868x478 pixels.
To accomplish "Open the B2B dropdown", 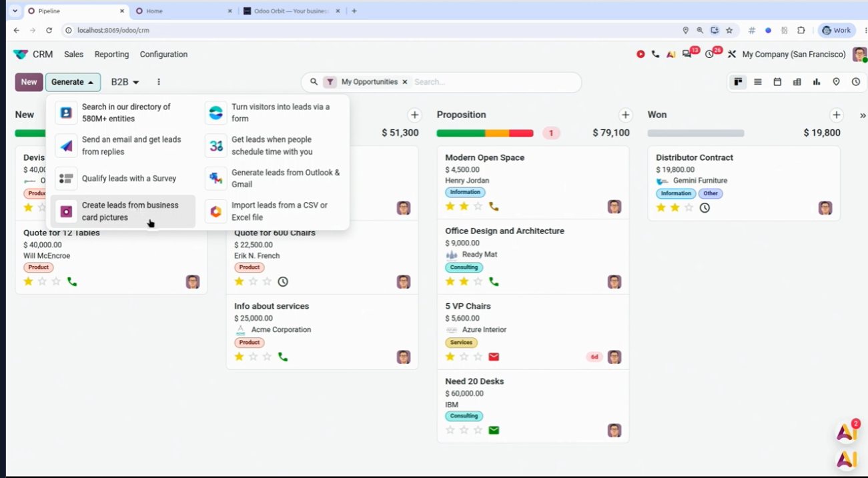I will (125, 82).
